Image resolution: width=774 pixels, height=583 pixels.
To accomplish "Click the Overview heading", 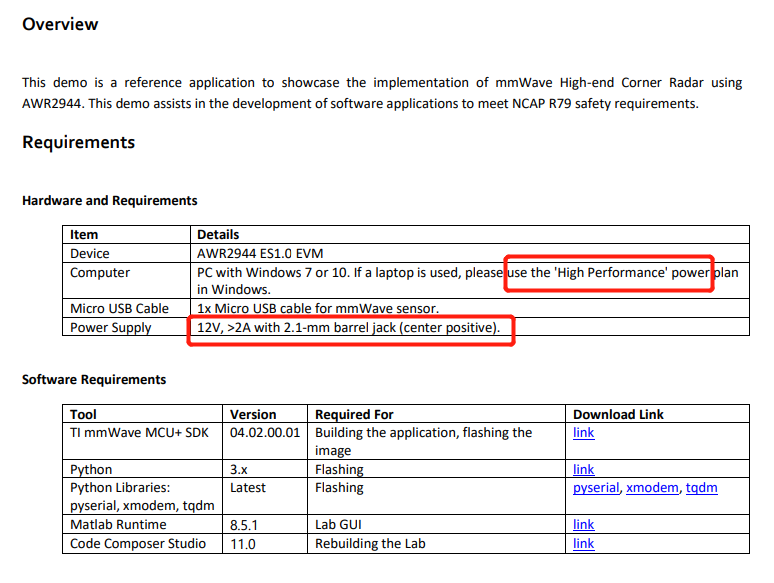I will coord(60,24).
